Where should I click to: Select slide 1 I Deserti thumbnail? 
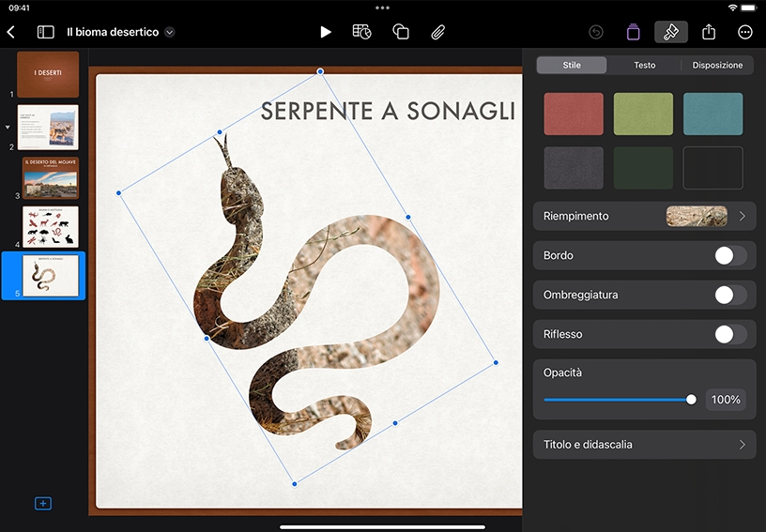pos(48,74)
